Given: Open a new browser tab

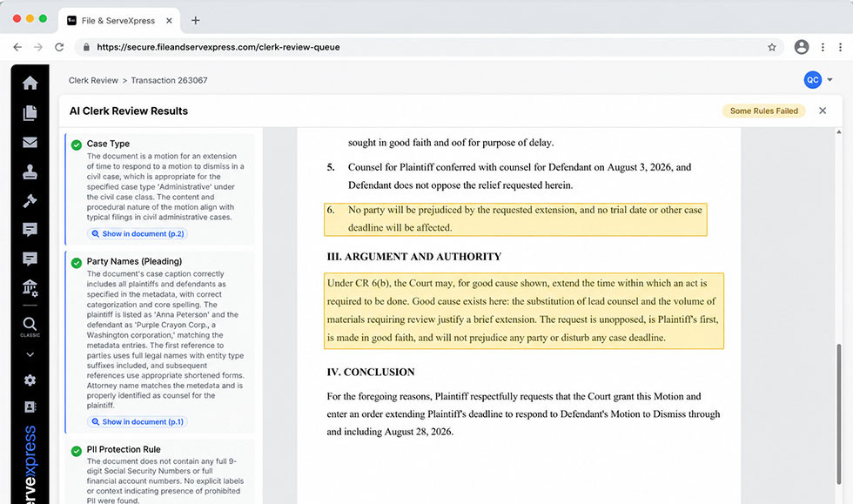Looking at the screenshot, I should [195, 21].
